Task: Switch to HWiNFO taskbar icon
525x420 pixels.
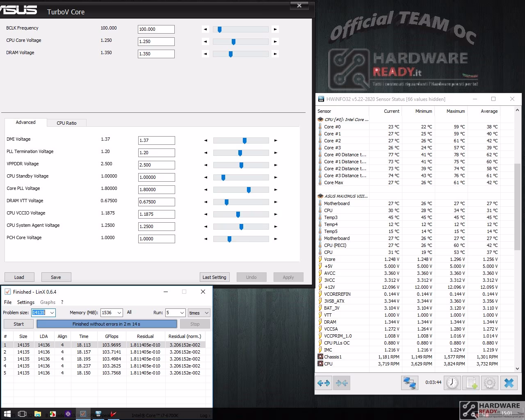Action: [x=98, y=414]
